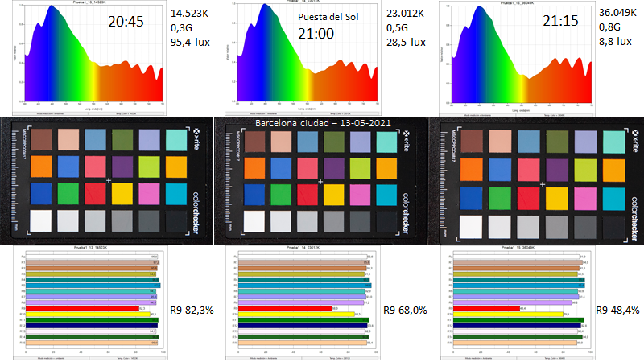Pick the orange patch in ColorChecker below 20:45 graph

tap(41, 167)
